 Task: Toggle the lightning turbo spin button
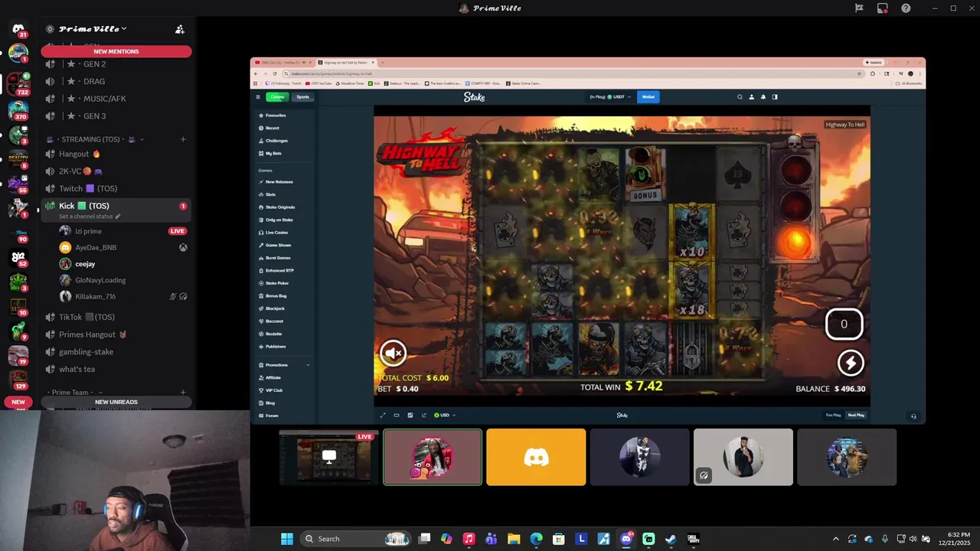pos(851,363)
